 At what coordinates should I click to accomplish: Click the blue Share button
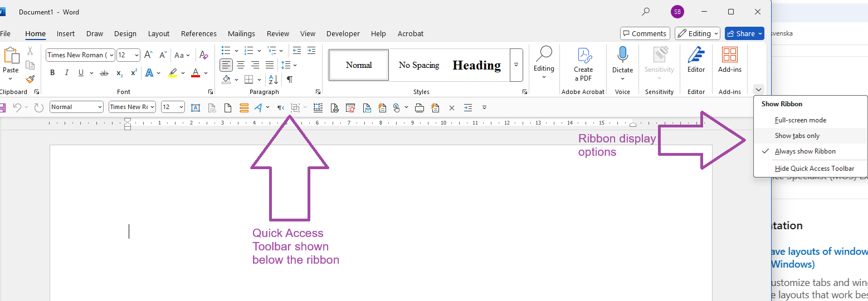[x=744, y=33]
